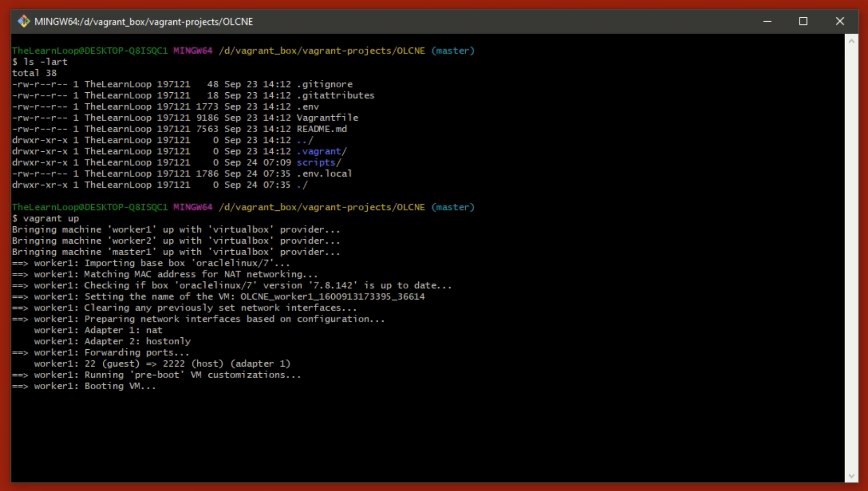Click the 'Adapter 1: nat' line
This screenshot has width=868, height=491.
[98, 330]
